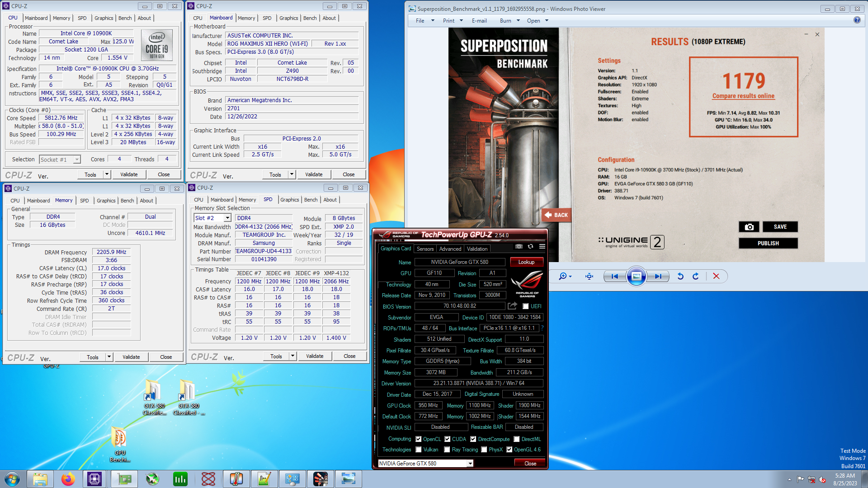This screenshot has width=868, height=488.
Task: Toggle the OpenGL 4.6 checkbox
Action: 509,450
